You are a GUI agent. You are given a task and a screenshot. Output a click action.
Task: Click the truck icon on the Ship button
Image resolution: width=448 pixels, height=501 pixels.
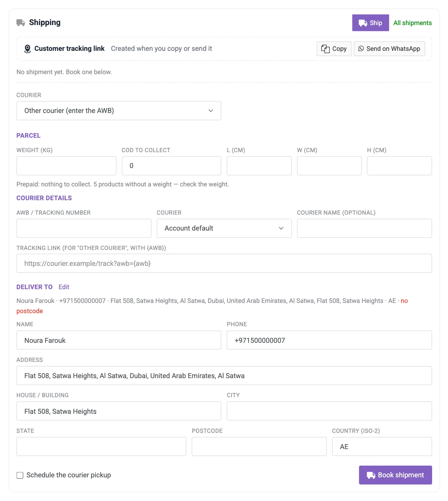click(x=363, y=23)
